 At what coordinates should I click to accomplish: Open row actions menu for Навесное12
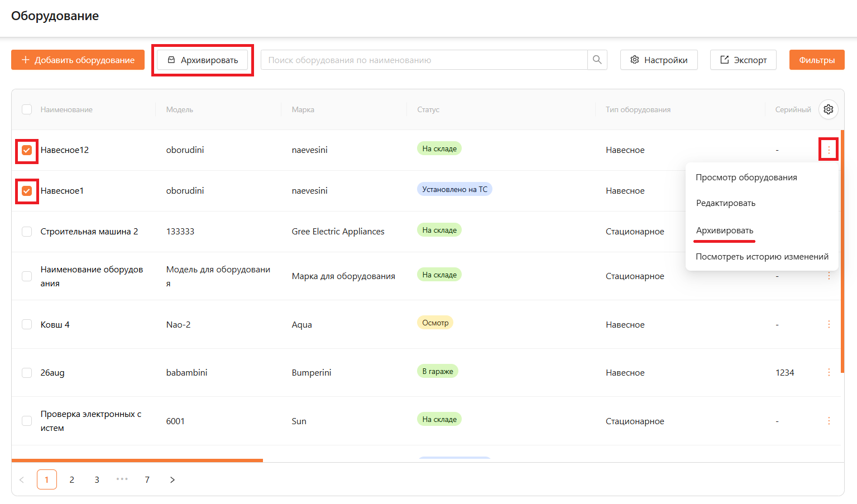(829, 150)
